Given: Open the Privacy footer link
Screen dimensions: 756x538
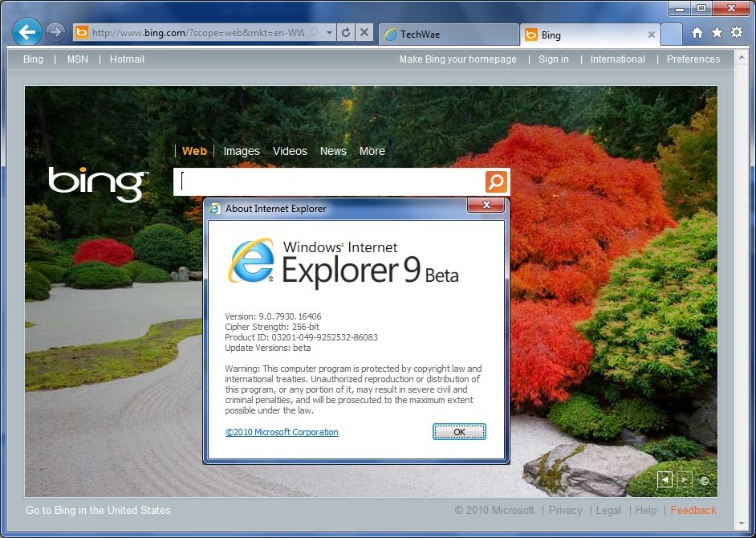Looking at the screenshot, I should click(566, 510).
